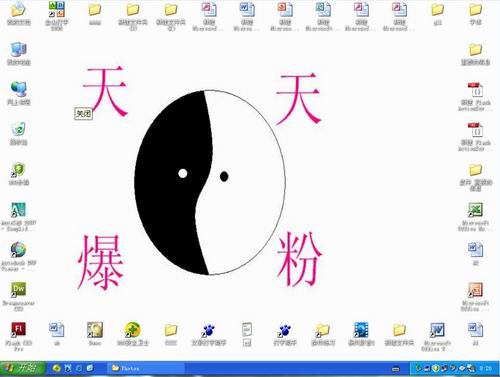Switch to the Photos taskbar window button
This screenshot has height=377, width=500.
click(x=145, y=368)
